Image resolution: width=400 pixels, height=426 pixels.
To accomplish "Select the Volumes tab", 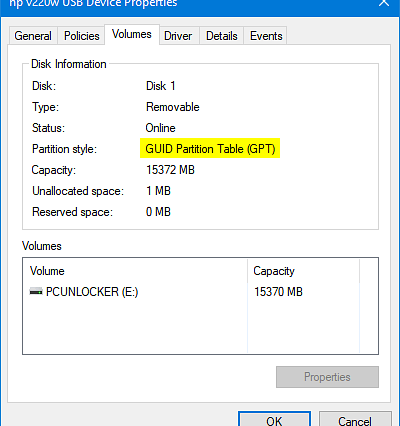I will pyautogui.click(x=132, y=34).
